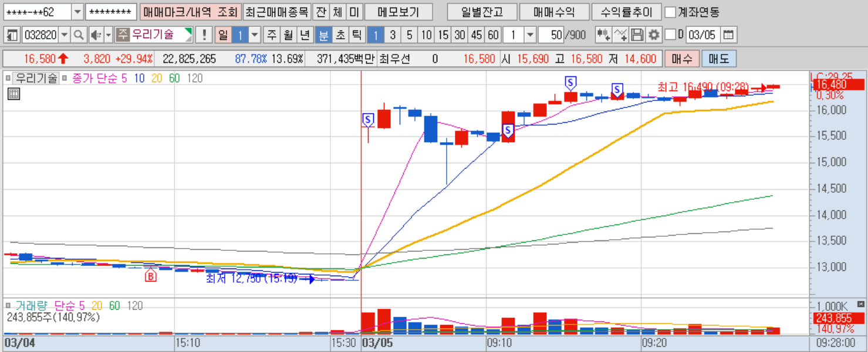Click the data grid icon under chart title
This screenshot has width=868, height=352.
coord(13,94)
